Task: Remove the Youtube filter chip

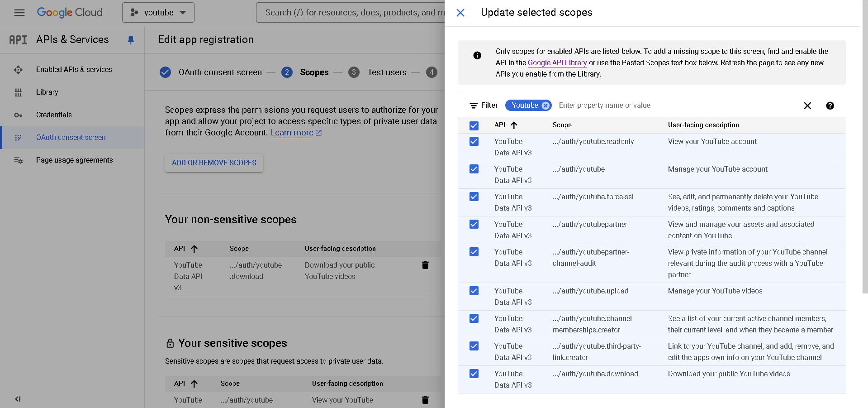Action: pos(545,106)
